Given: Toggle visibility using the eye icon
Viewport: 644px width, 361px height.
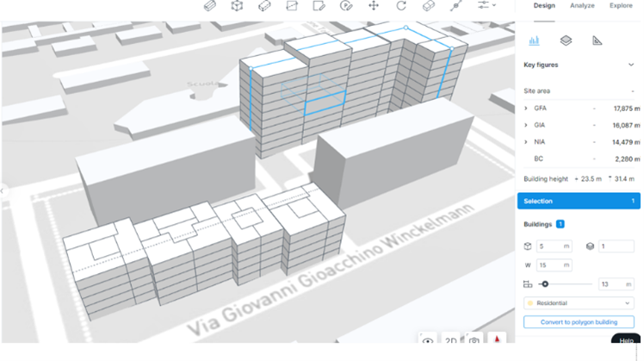Looking at the screenshot, I should pyautogui.click(x=428, y=341).
